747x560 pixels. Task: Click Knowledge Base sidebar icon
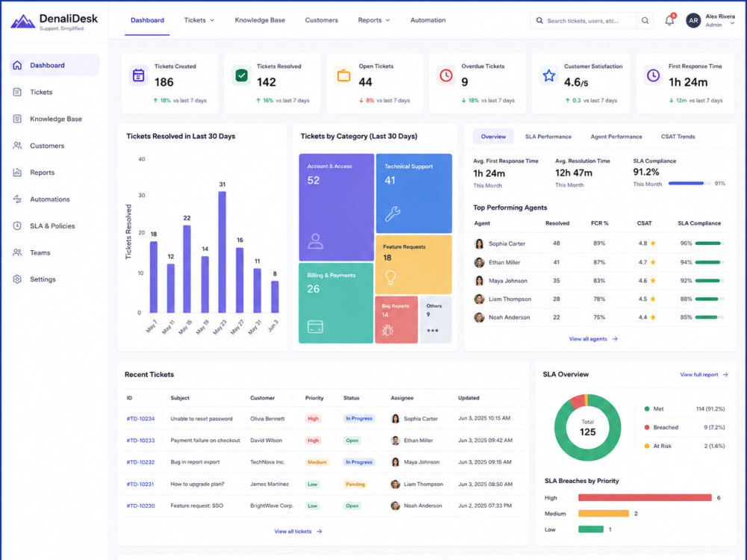click(x=17, y=119)
